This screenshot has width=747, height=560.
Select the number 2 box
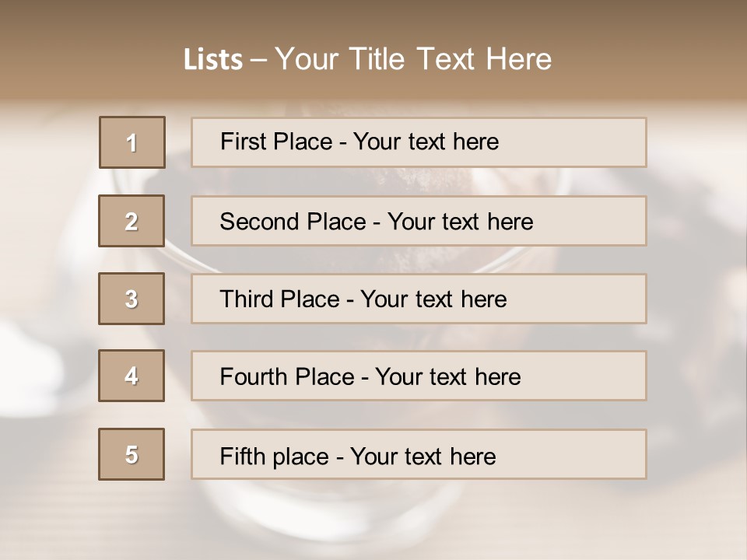tap(132, 221)
